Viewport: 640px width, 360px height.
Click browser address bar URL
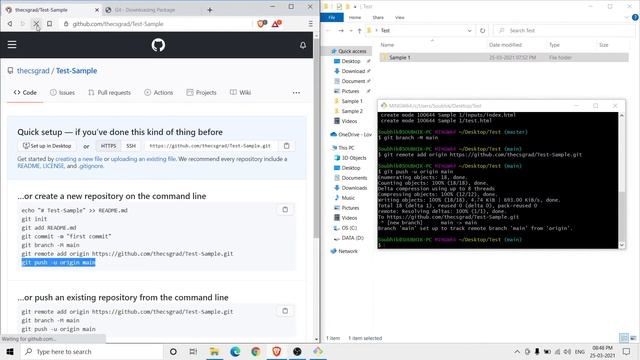[x=118, y=24]
